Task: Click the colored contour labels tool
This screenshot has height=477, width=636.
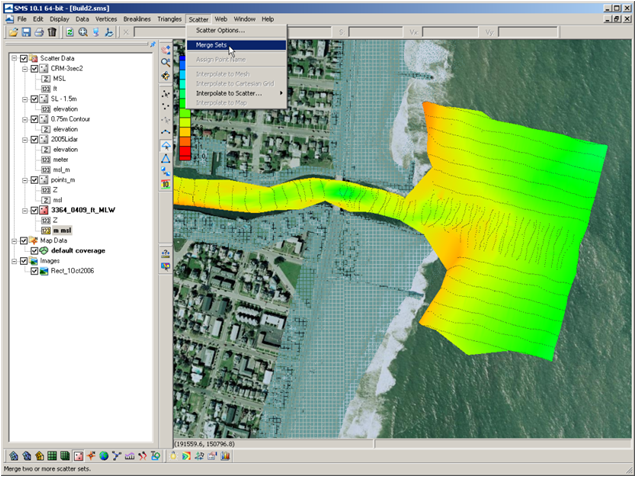Action: (x=165, y=184)
